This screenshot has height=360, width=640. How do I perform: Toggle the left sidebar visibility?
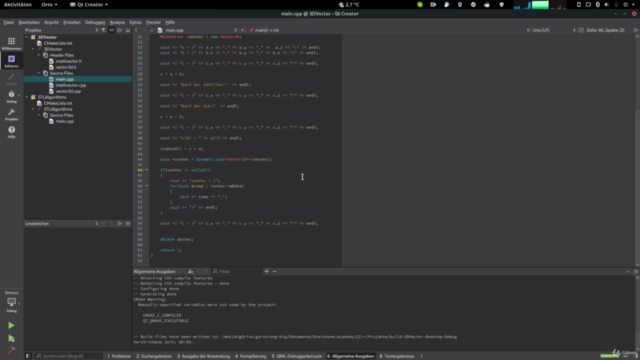click(x=28, y=356)
